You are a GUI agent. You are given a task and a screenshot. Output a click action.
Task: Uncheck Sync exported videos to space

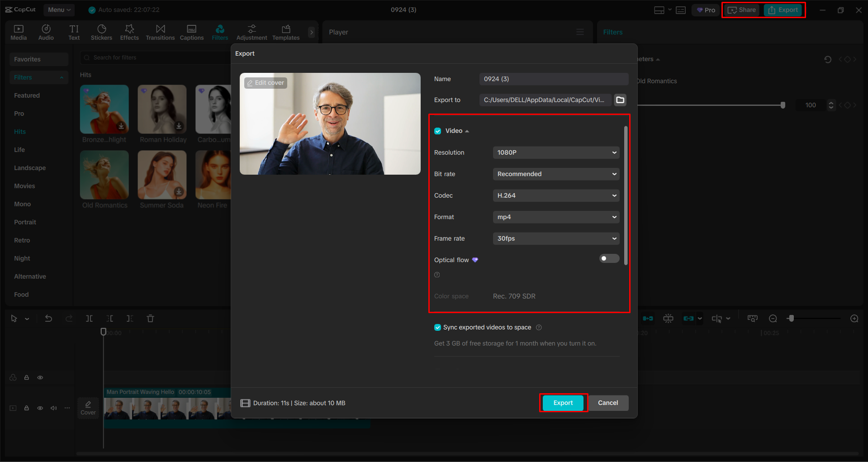(437, 327)
